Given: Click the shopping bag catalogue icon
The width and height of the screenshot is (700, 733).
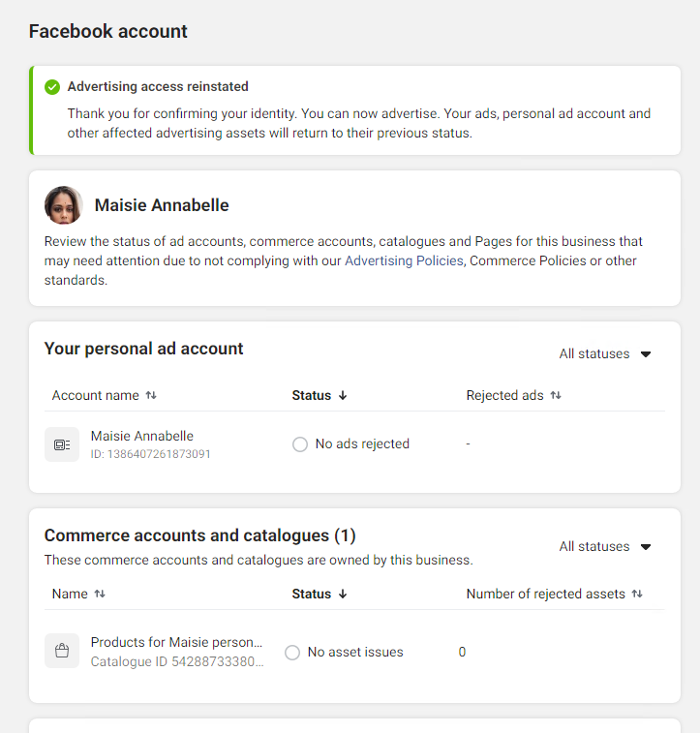Looking at the screenshot, I should pos(62,651).
